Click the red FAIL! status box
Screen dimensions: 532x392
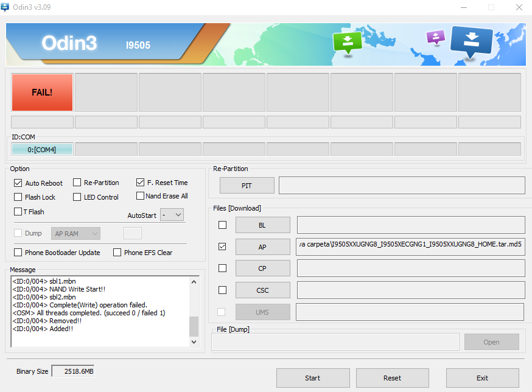pyautogui.click(x=43, y=93)
